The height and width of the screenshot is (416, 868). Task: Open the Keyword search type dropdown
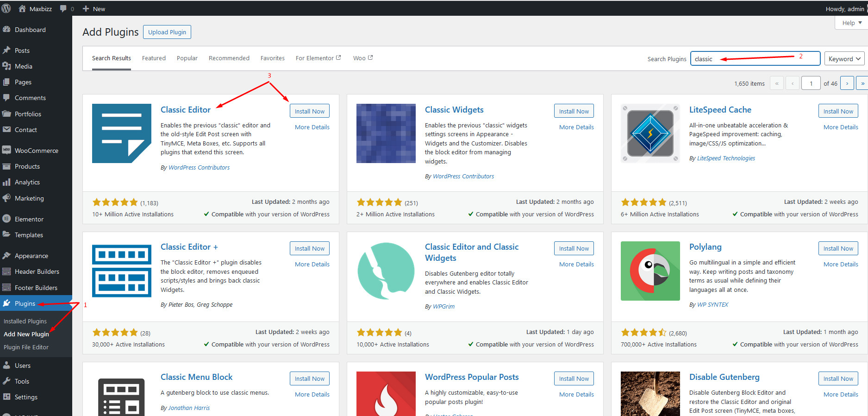point(845,59)
